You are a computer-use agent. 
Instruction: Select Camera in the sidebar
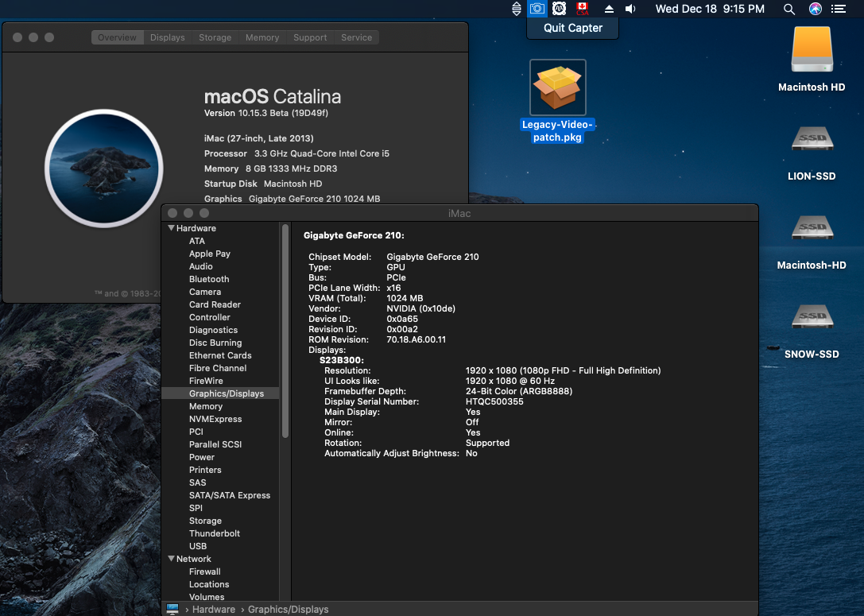(220, 292)
